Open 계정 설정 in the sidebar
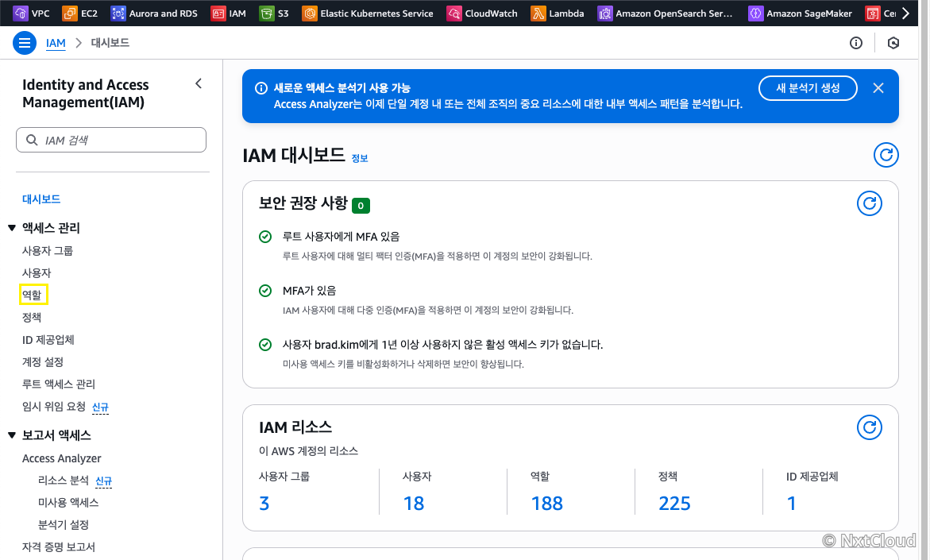Screen dimensions: 930x560 click(43, 362)
